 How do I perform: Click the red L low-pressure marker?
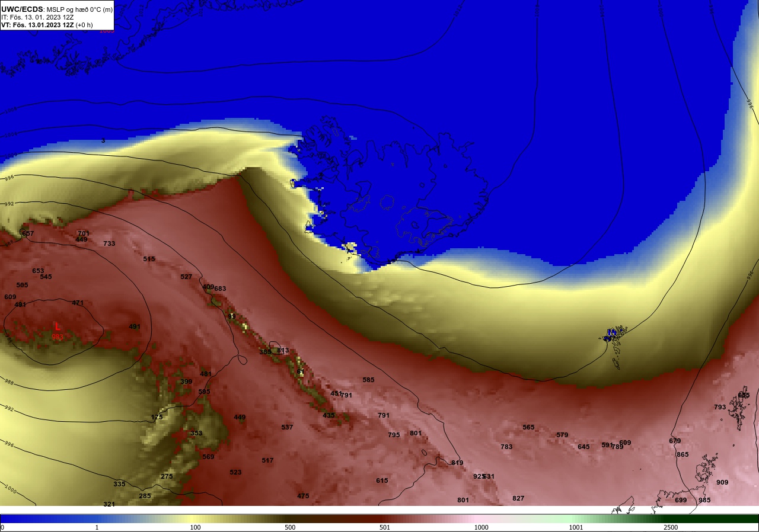pyautogui.click(x=58, y=326)
